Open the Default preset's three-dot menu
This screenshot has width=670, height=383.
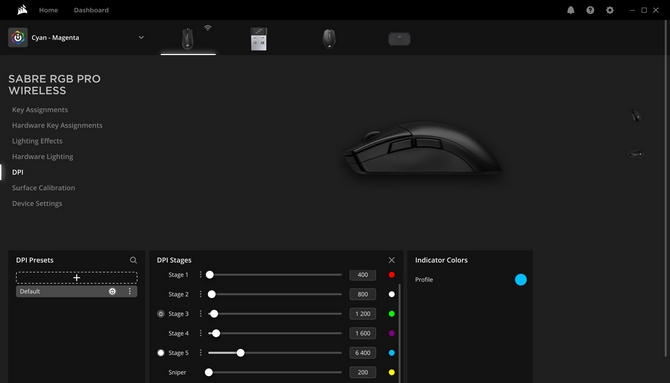129,292
